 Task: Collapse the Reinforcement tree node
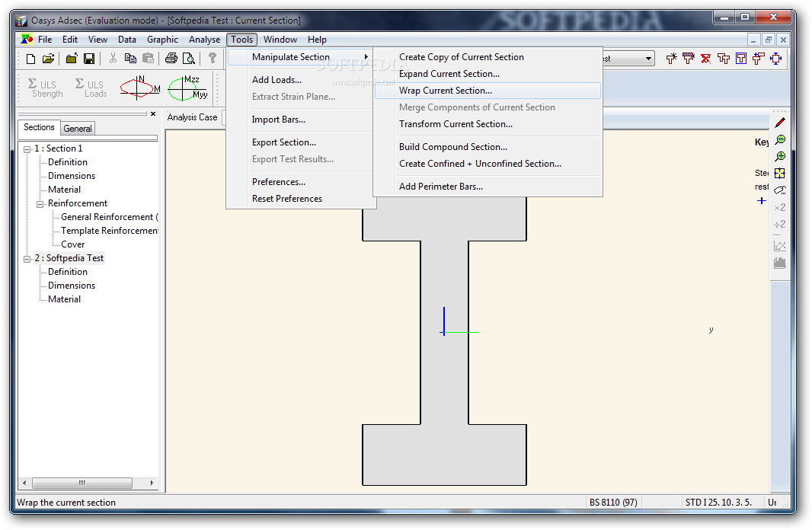(40, 204)
